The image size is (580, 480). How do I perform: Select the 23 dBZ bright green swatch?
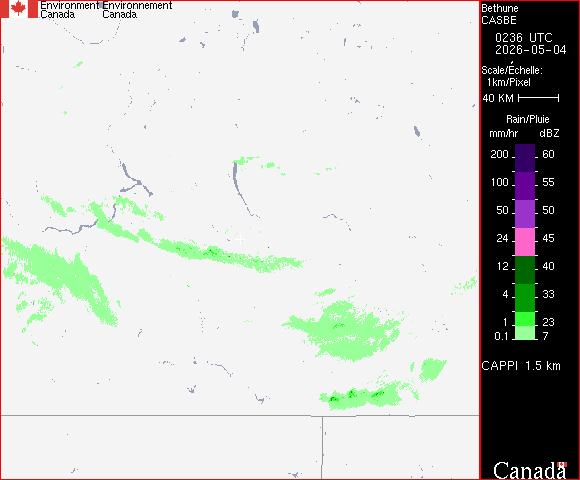[x=525, y=319]
